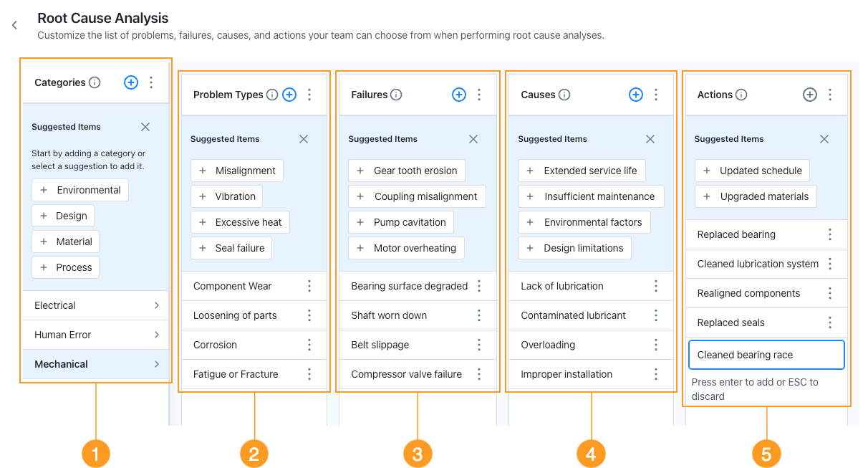Image resolution: width=868 pixels, height=468 pixels.
Task: Add a new item to Categories
Action: tap(130, 82)
